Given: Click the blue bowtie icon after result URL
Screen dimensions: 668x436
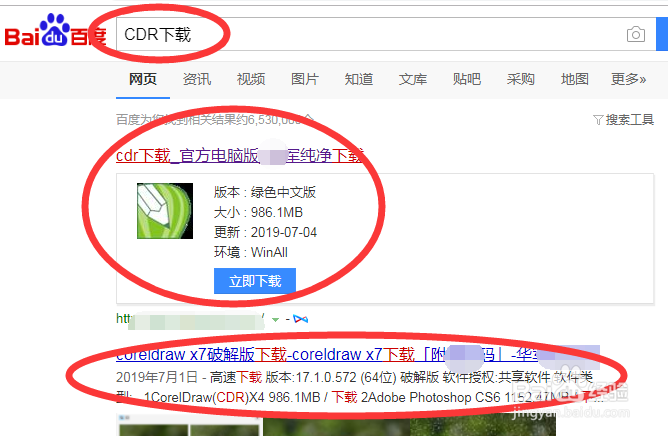Looking at the screenshot, I should [x=300, y=319].
